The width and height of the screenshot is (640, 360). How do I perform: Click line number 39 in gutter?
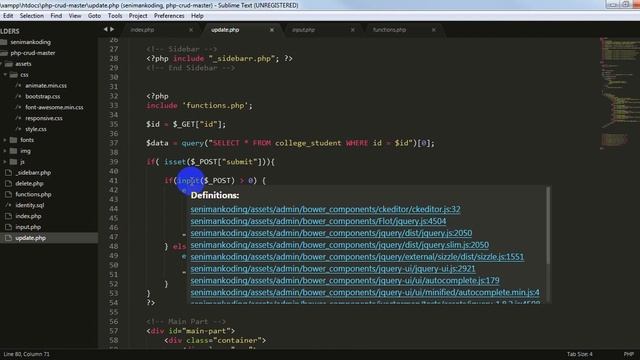pyautogui.click(x=113, y=162)
